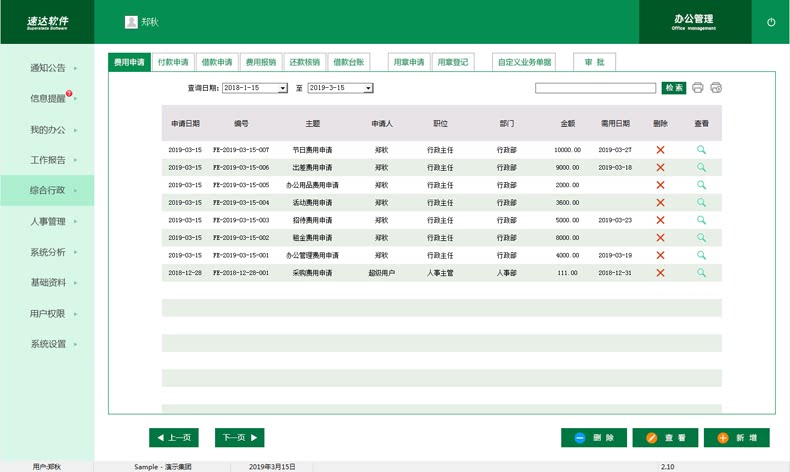The height and width of the screenshot is (472, 790).
Task: Click the 速达软件 logo
Action: click(x=47, y=23)
